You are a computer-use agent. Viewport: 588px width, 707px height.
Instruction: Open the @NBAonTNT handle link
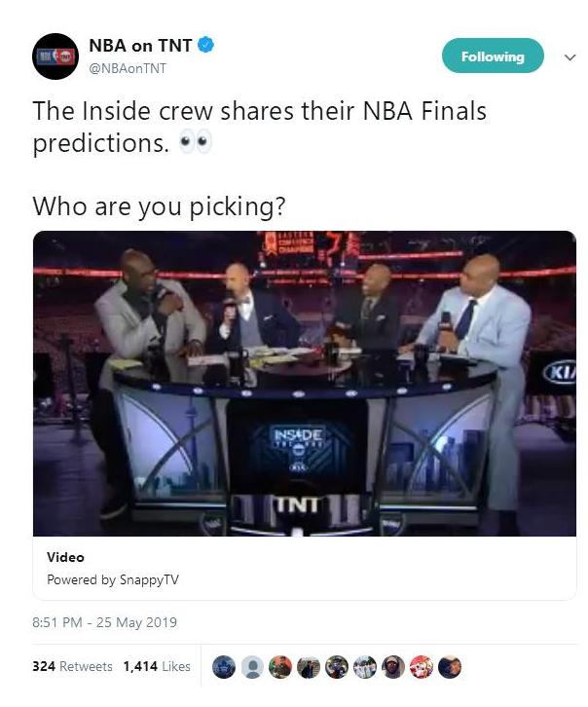click(128, 68)
